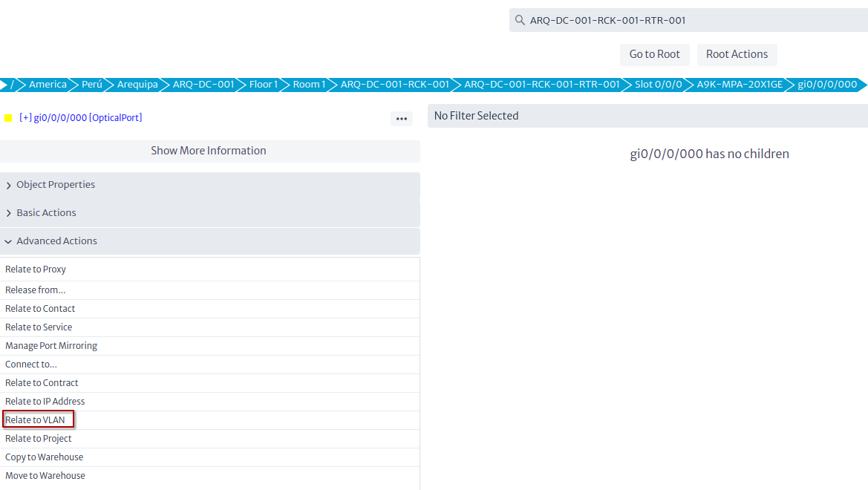This screenshot has width=868, height=490.
Task: Click the yellow square beside gi0/0/0/000
Action: pyautogui.click(x=8, y=118)
